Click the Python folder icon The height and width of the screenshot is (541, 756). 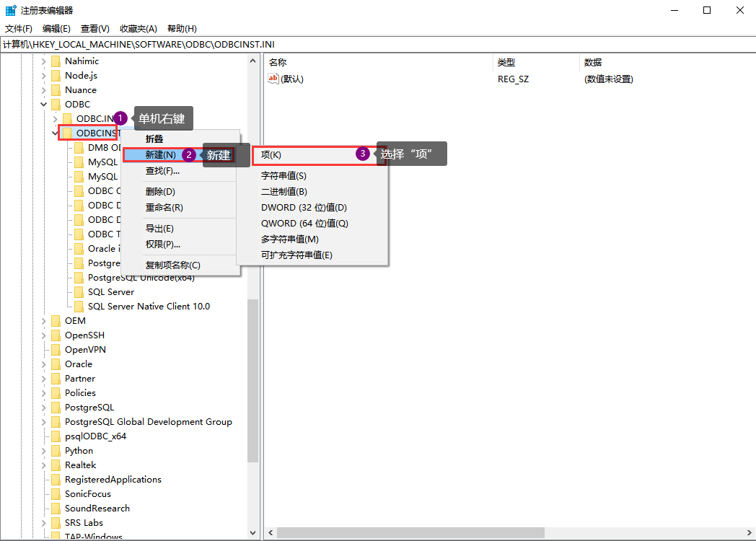pos(56,452)
